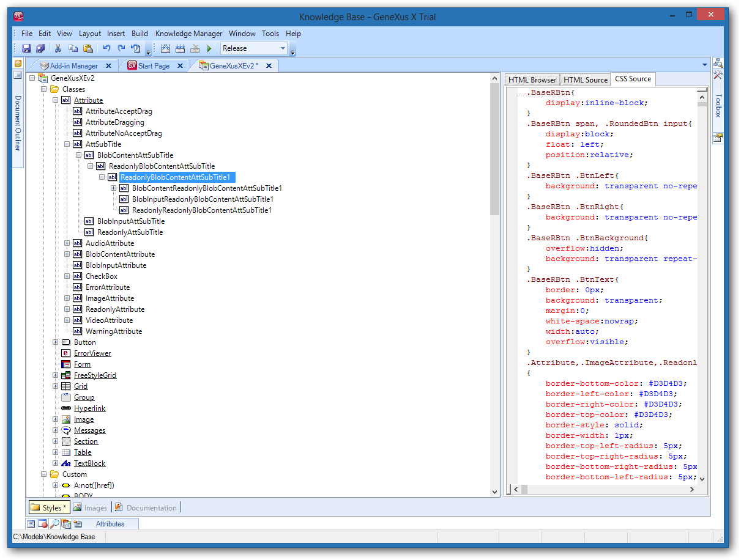Switch to the HTML Source tab
The height and width of the screenshot is (560, 741).
[x=585, y=79]
